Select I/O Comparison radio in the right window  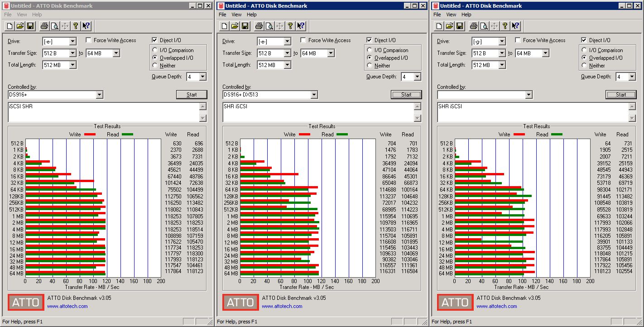point(585,50)
